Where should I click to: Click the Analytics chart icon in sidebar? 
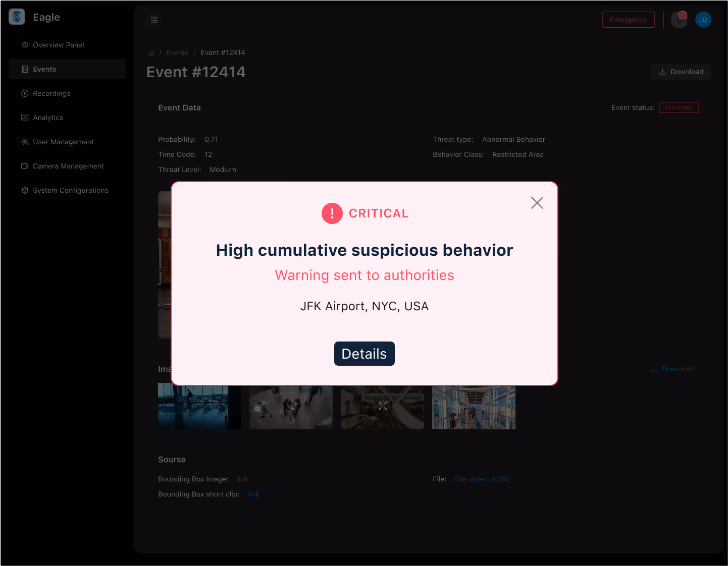pyautogui.click(x=25, y=118)
